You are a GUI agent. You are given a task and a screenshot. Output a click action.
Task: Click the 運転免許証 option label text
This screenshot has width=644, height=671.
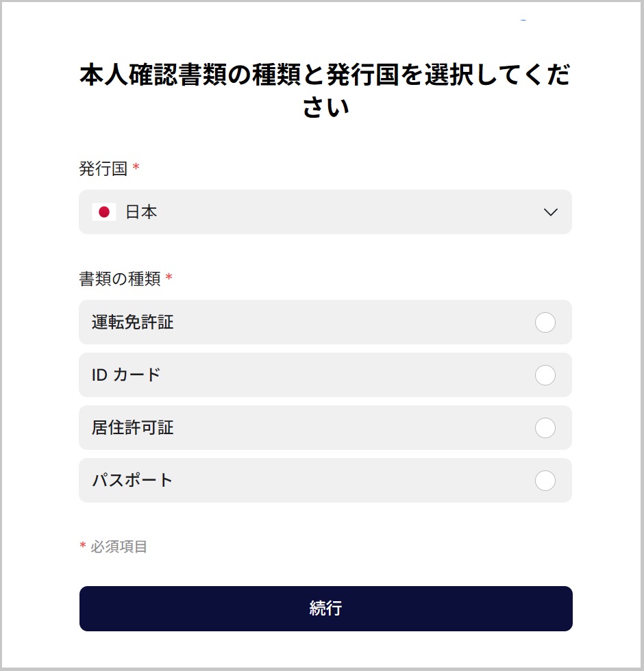tap(133, 322)
